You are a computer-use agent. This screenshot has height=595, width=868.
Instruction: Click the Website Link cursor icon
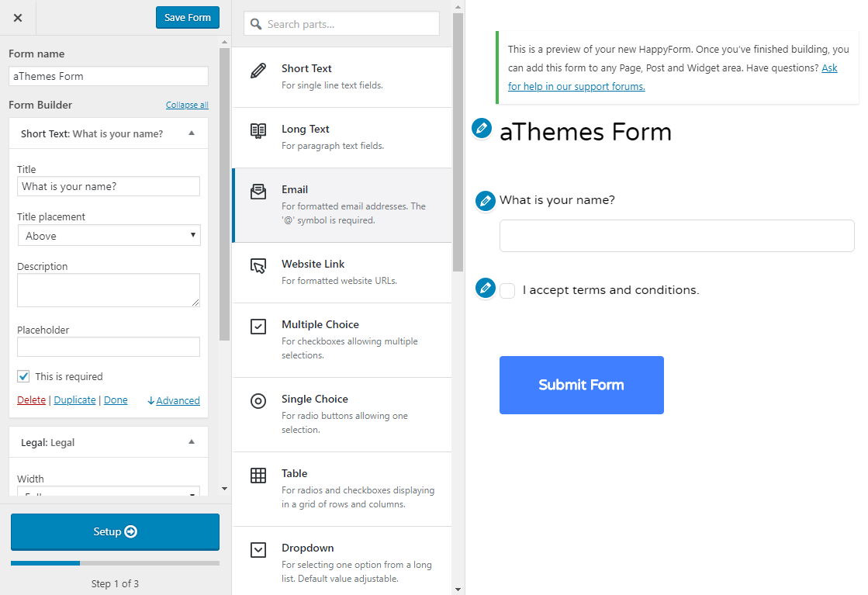coord(258,266)
